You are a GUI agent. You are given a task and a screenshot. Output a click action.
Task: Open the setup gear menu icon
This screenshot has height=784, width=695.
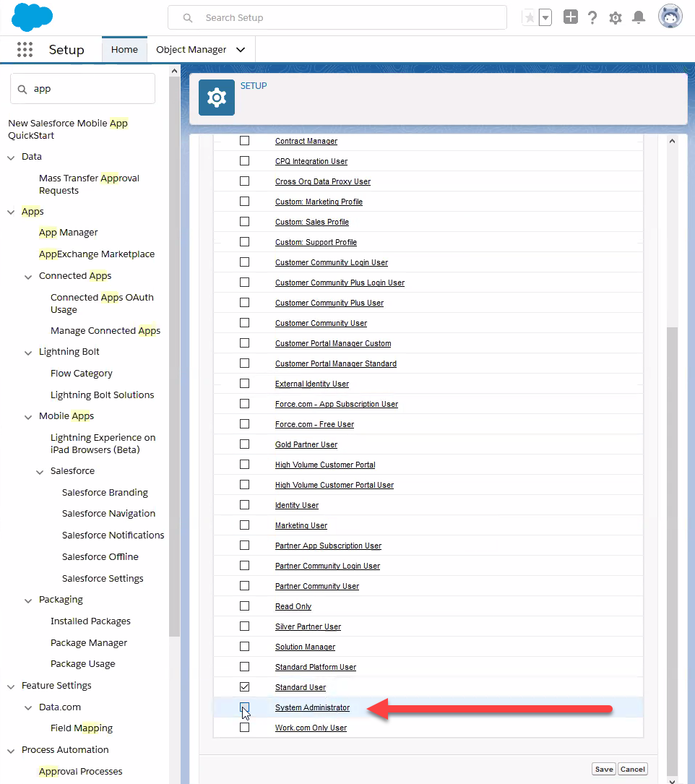[x=616, y=18]
